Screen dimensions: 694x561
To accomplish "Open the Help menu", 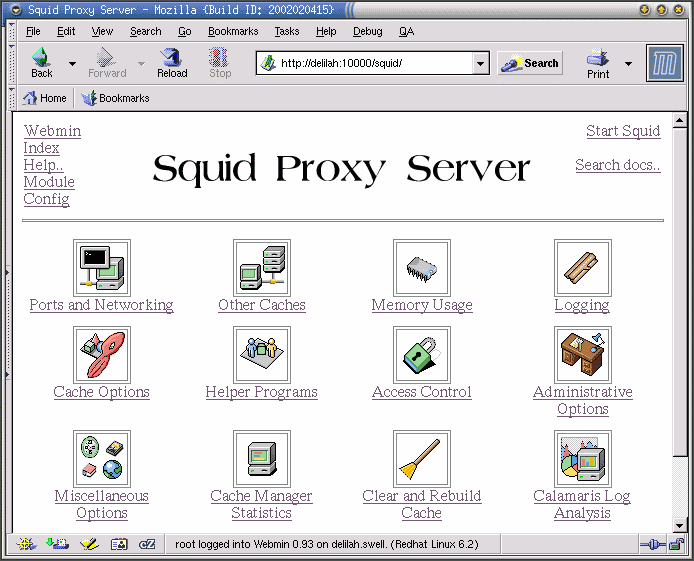I will (326, 31).
